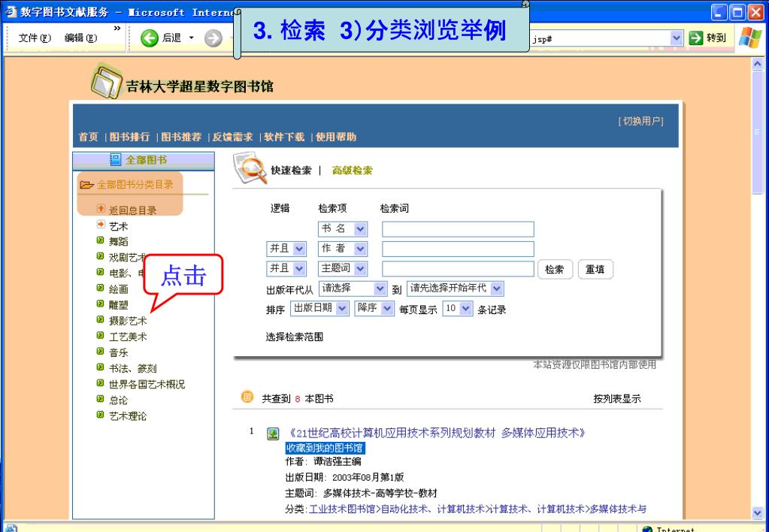Click into the 书名 search term field
This screenshot has width=769, height=532.
[458, 229]
